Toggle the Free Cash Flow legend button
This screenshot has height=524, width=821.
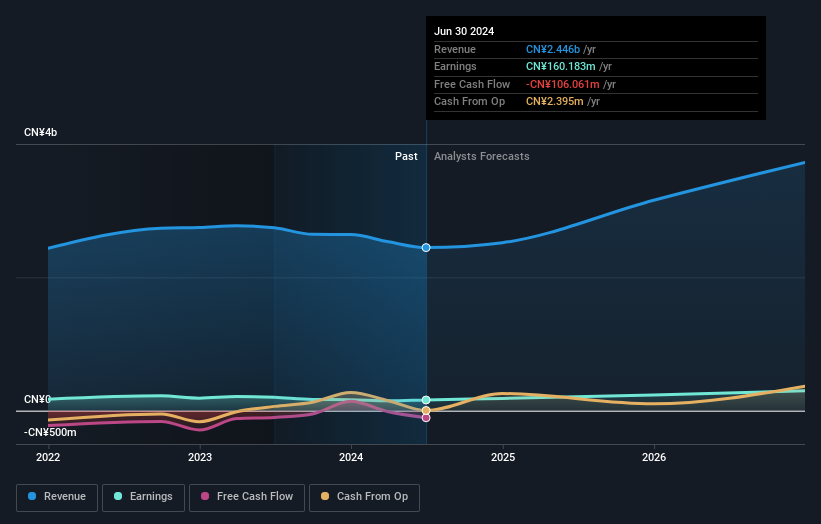click(247, 497)
